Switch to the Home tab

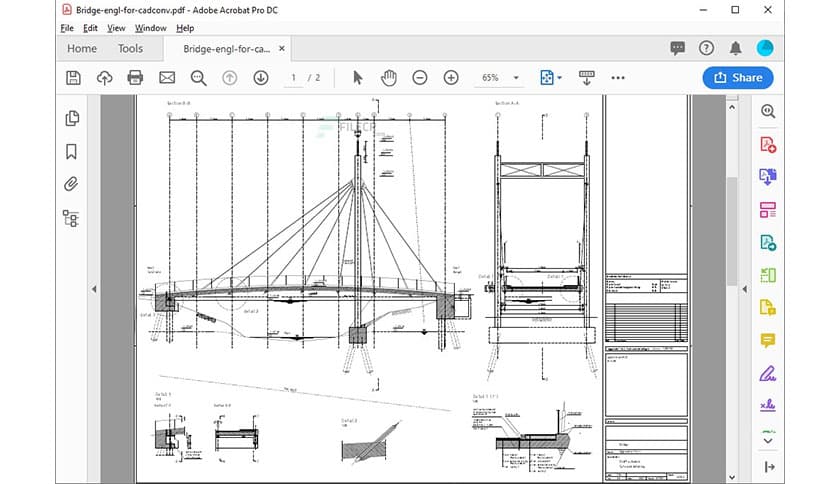coord(82,49)
